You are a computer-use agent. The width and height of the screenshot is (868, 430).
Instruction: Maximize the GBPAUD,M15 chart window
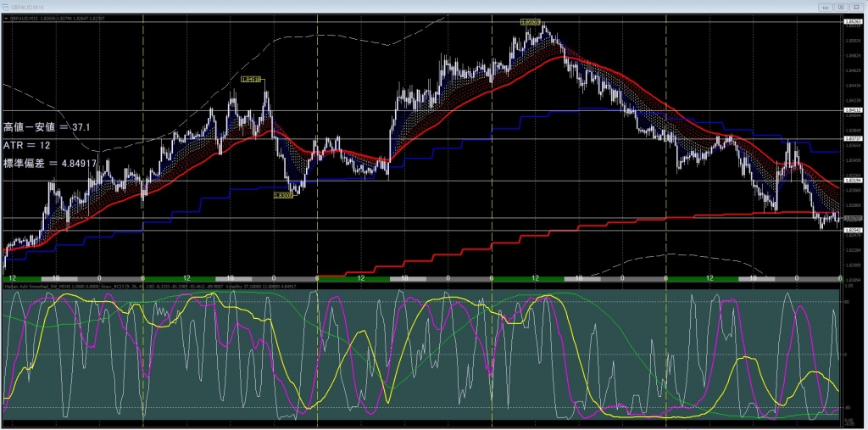coord(840,5)
